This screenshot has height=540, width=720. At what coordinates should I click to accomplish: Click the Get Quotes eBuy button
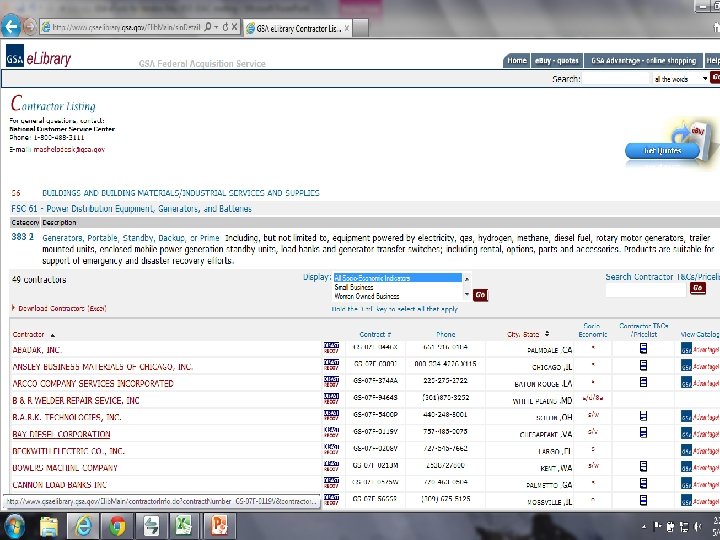point(662,151)
